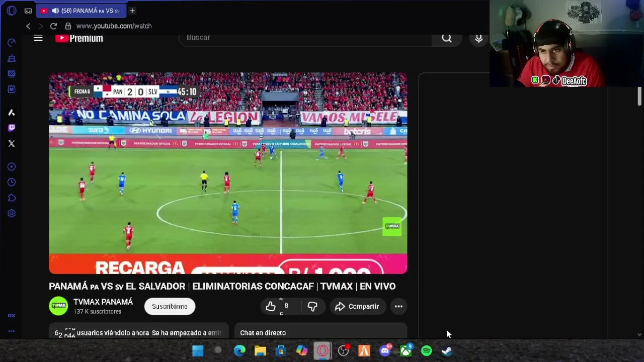
Task: Open the striped square sidebar icon
Action: coord(12,73)
